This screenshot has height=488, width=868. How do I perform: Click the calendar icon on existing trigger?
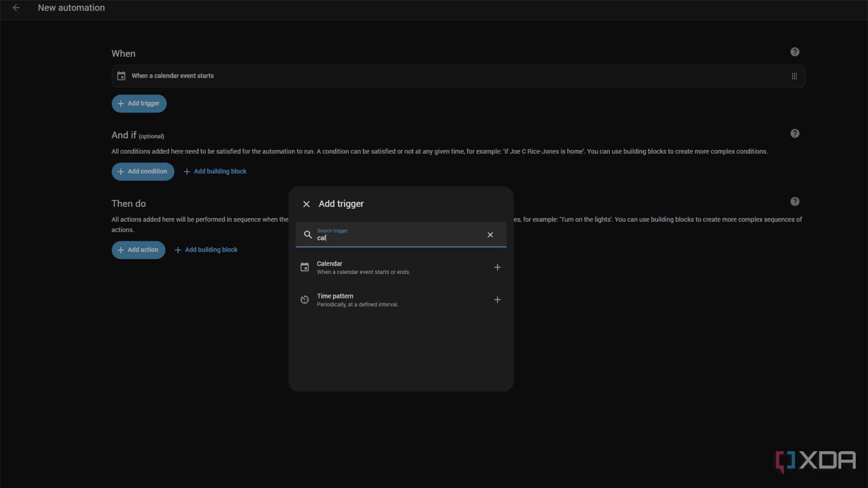click(121, 76)
